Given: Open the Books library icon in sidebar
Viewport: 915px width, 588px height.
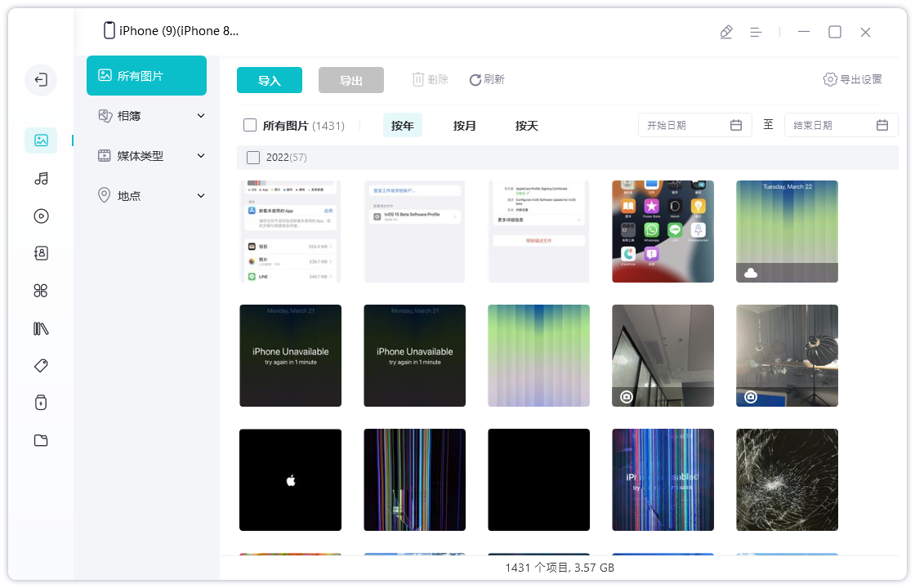Looking at the screenshot, I should (41, 327).
